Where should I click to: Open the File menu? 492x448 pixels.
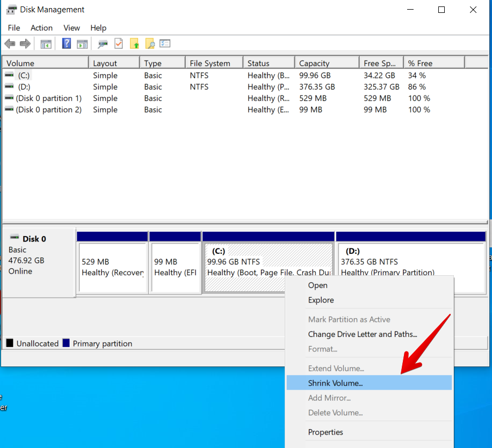[14, 28]
